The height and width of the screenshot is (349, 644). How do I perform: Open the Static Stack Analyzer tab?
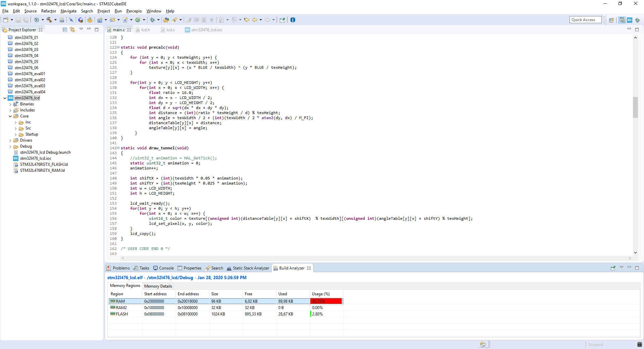pyautogui.click(x=248, y=268)
